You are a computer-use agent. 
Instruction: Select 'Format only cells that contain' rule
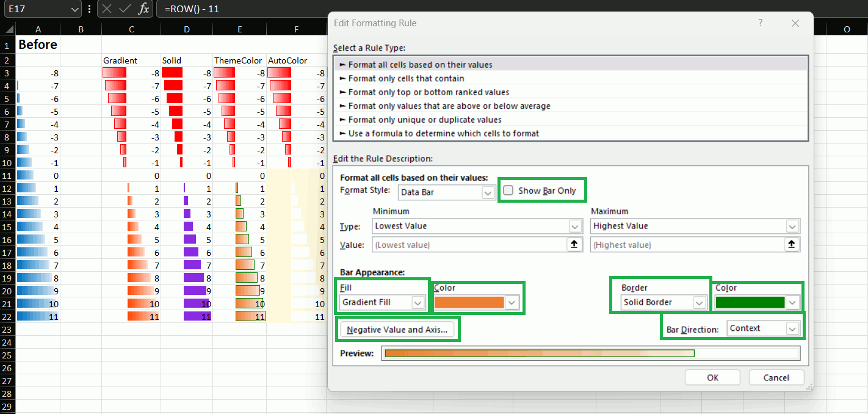click(406, 78)
